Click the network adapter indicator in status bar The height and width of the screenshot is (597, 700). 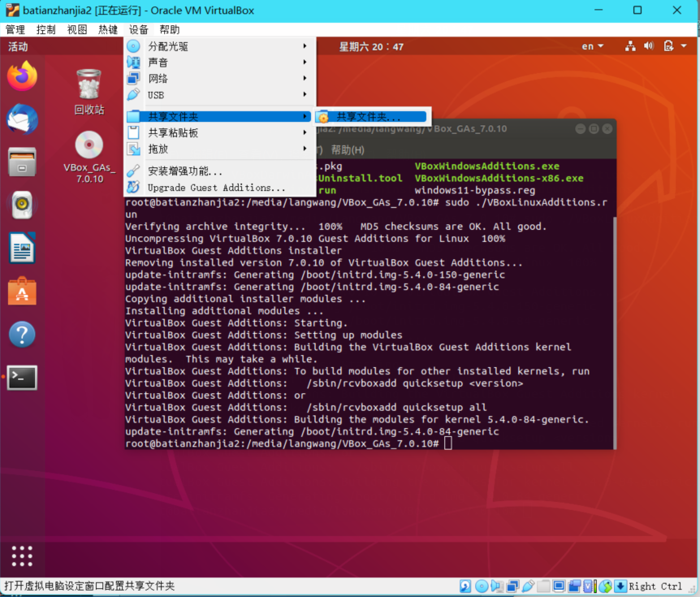point(513,586)
